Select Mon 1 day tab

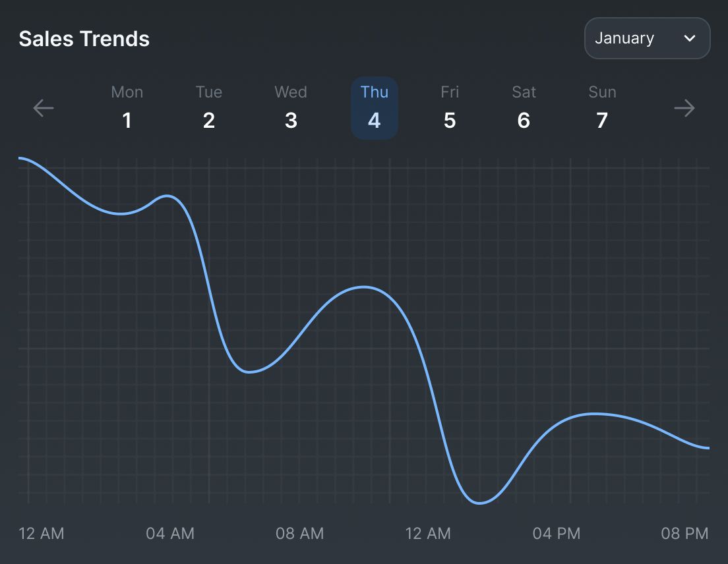point(127,108)
